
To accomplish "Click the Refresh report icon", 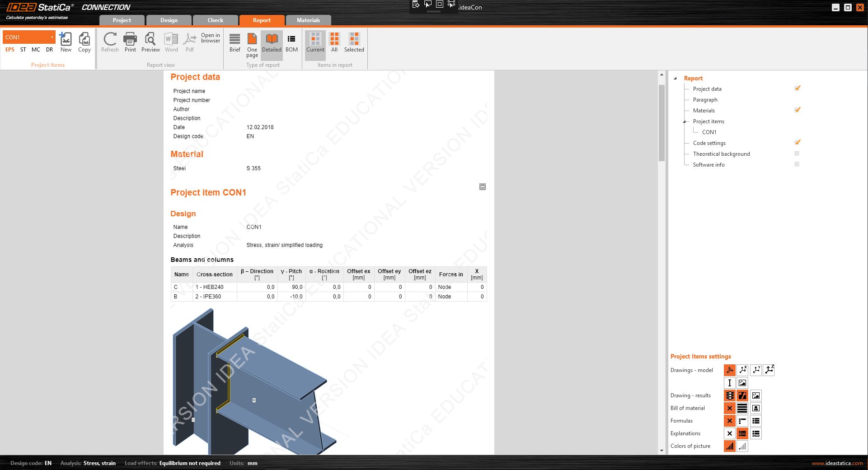I will click(x=110, y=42).
